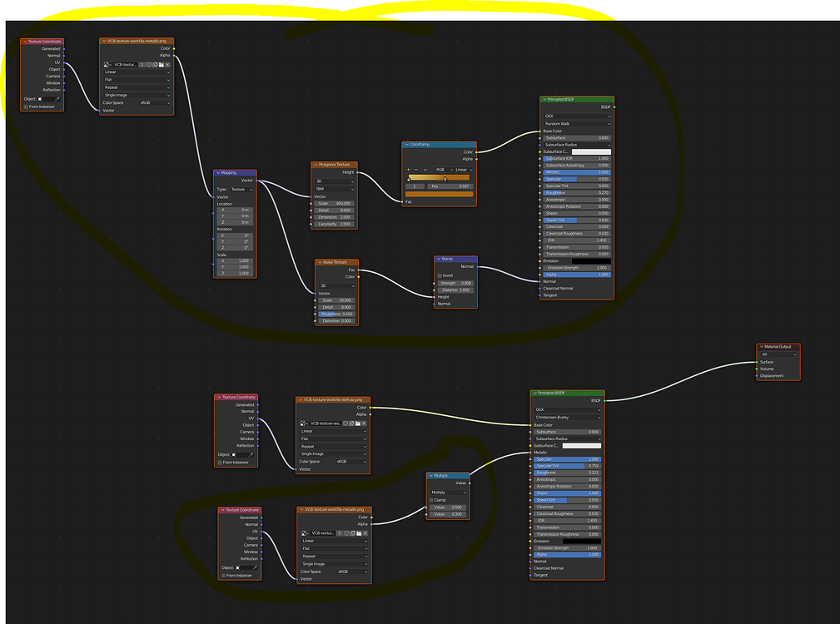Open the Random Walk subsurface method dropdown
840x624 pixels.
(x=577, y=124)
